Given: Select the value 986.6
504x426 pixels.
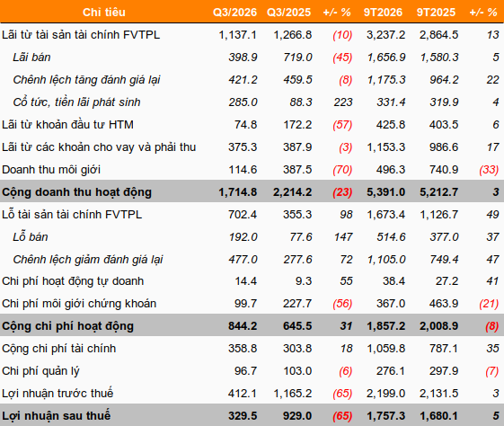Looking at the screenshot, I should pyautogui.click(x=444, y=147).
